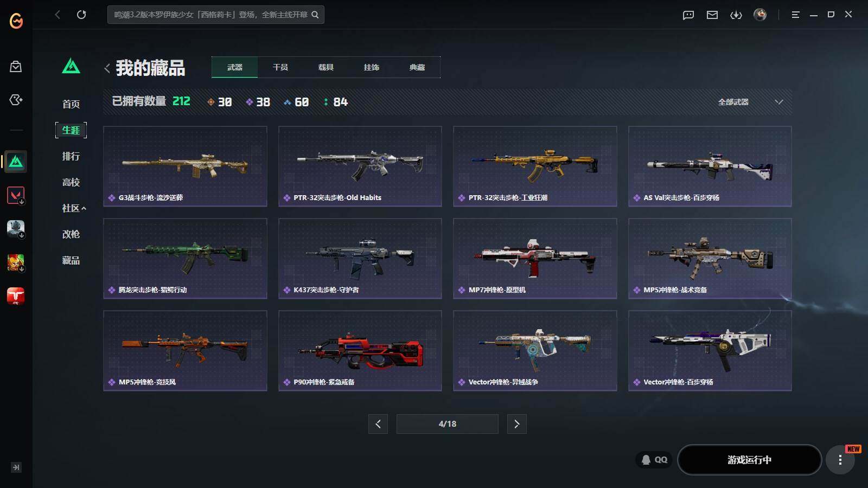The image size is (868, 488).
Task: Go to the next page of weapons
Action: click(x=516, y=424)
